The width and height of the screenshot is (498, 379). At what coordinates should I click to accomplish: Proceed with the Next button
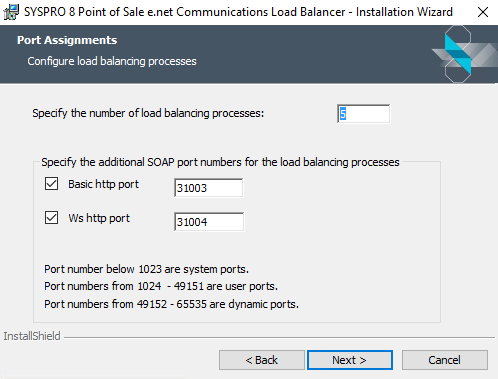pyautogui.click(x=350, y=360)
